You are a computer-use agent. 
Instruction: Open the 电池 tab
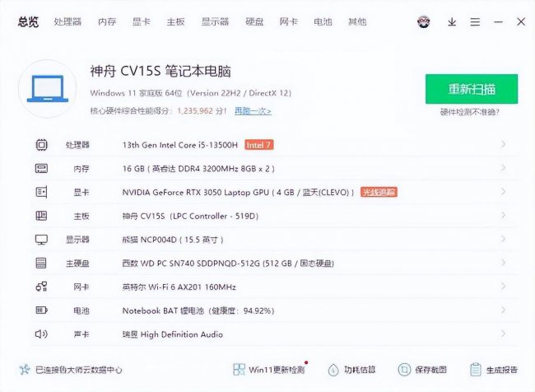[x=323, y=22]
